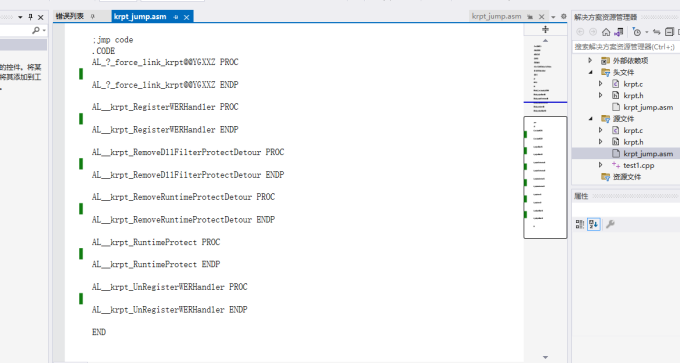
Task: Click the split editor handle icon
Action: point(545,29)
